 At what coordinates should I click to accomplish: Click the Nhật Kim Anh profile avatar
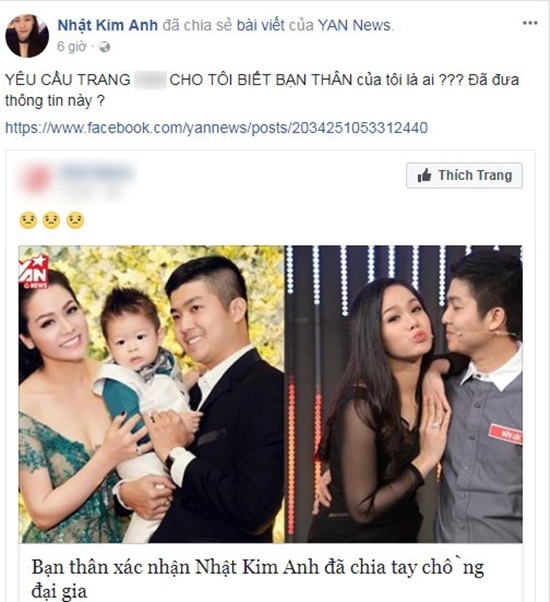tap(27, 36)
